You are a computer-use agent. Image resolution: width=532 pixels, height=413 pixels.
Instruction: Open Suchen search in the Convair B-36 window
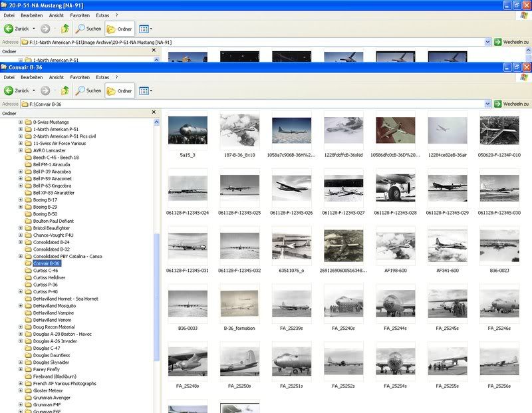(x=88, y=90)
